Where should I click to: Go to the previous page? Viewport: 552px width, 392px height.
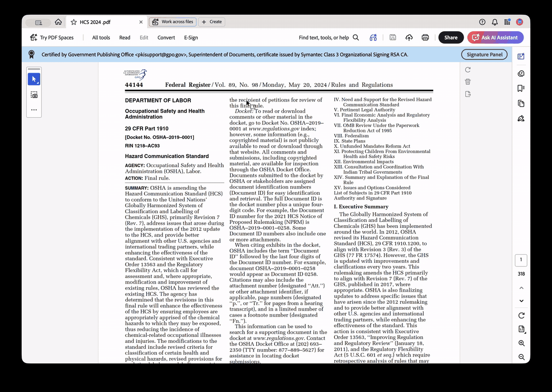(x=521, y=288)
